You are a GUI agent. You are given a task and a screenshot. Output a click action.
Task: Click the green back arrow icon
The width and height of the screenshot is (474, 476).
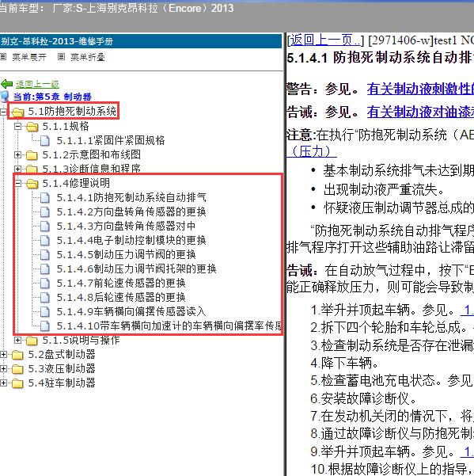coord(6,84)
